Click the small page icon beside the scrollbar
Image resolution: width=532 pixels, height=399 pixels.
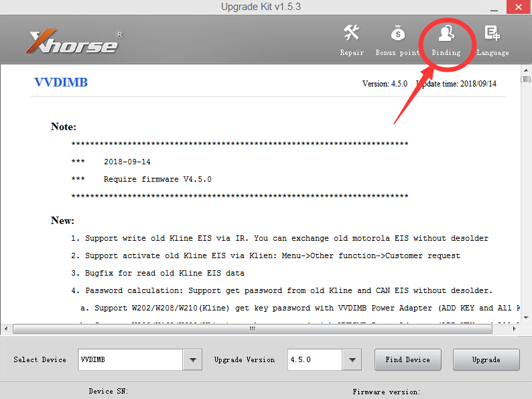pyautogui.click(x=525, y=79)
